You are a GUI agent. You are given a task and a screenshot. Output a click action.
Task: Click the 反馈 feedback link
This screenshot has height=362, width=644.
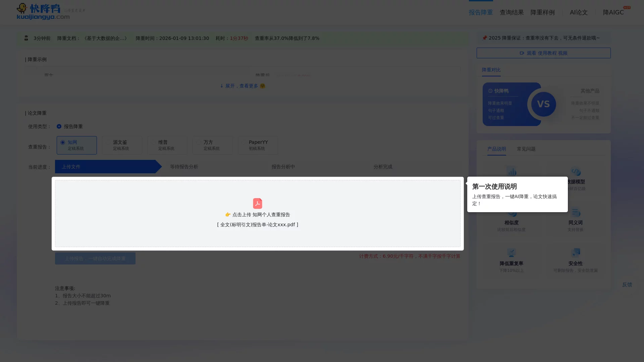[627, 285]
